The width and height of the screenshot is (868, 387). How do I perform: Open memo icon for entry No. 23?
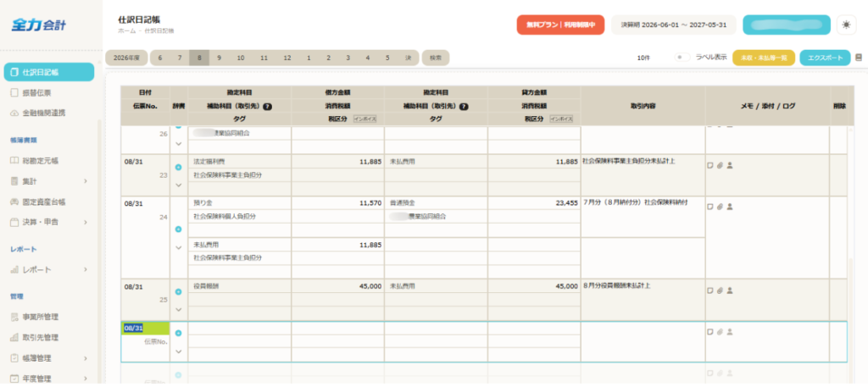tap(710, 165)
